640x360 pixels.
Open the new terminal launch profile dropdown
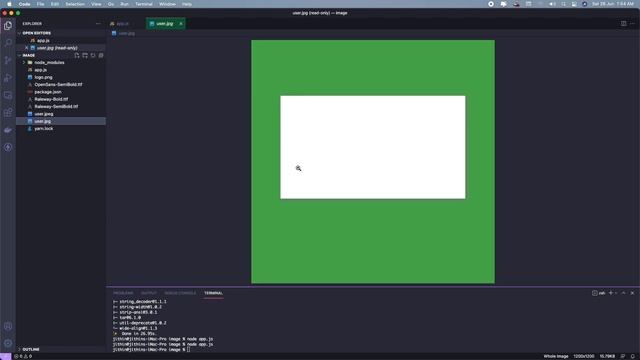coord(616,293)
